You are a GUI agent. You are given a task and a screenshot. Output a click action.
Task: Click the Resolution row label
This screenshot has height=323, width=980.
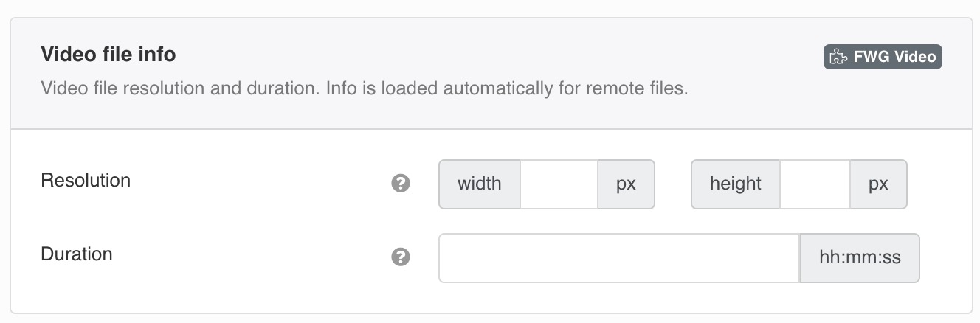point(86,180)
